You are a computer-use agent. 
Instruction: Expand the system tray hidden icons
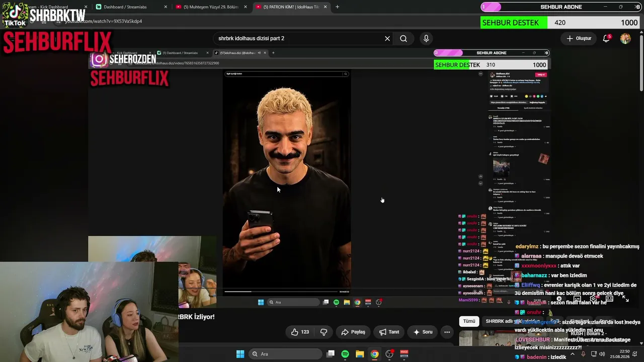click(x=573, y=354)
